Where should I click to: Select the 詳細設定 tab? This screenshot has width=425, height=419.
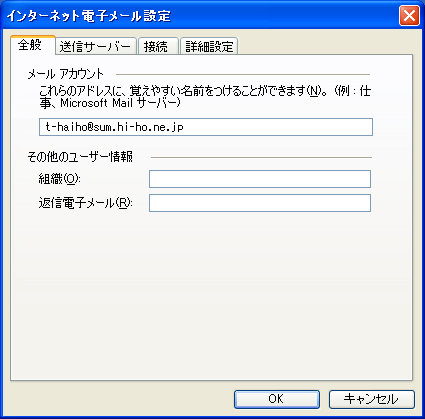[209, 46]
